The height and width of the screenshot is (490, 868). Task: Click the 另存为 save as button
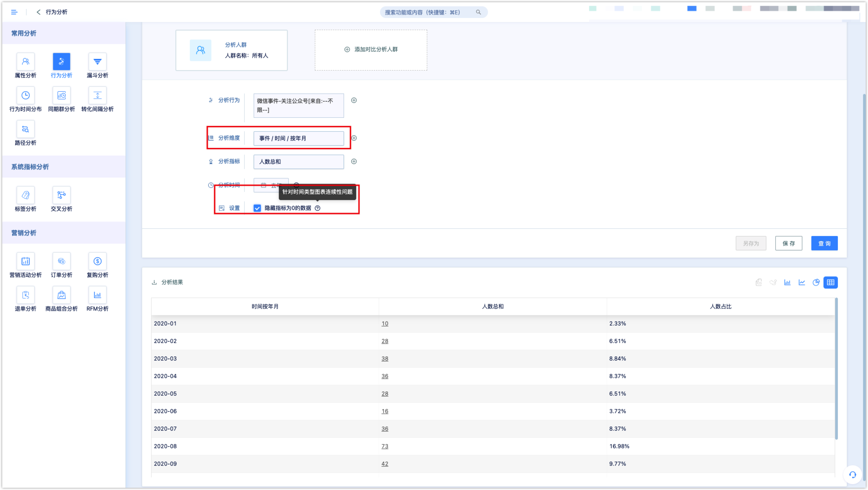[751, 243]
